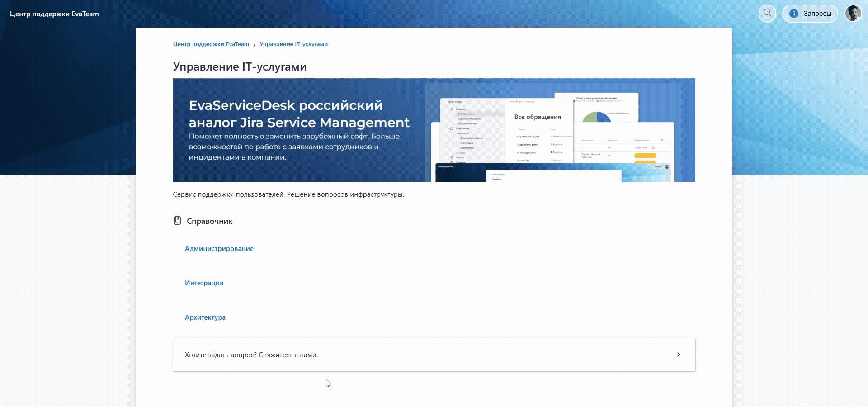
Task: Click the Управление IT-услугами page heading
Action: 240,67
